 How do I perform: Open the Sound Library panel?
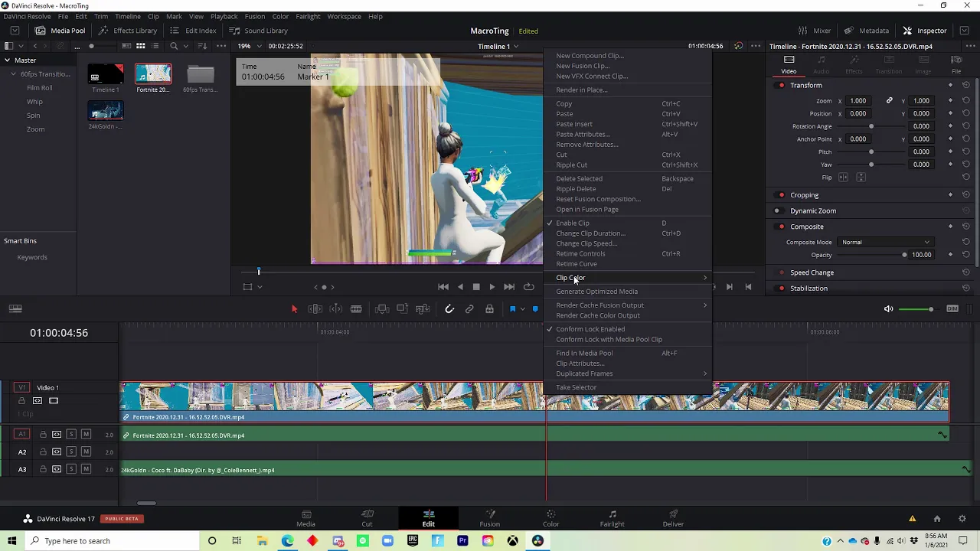pyautogui.click(x=259, y=31)
